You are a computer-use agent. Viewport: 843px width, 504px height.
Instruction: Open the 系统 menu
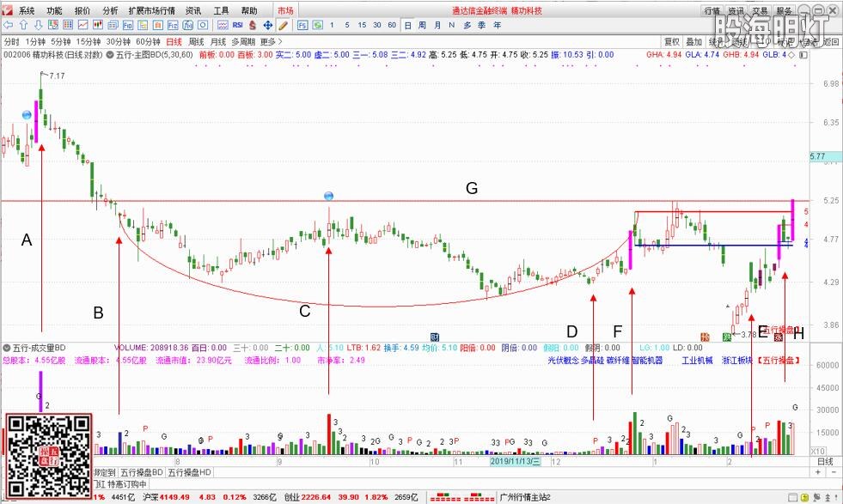[27, 10]
